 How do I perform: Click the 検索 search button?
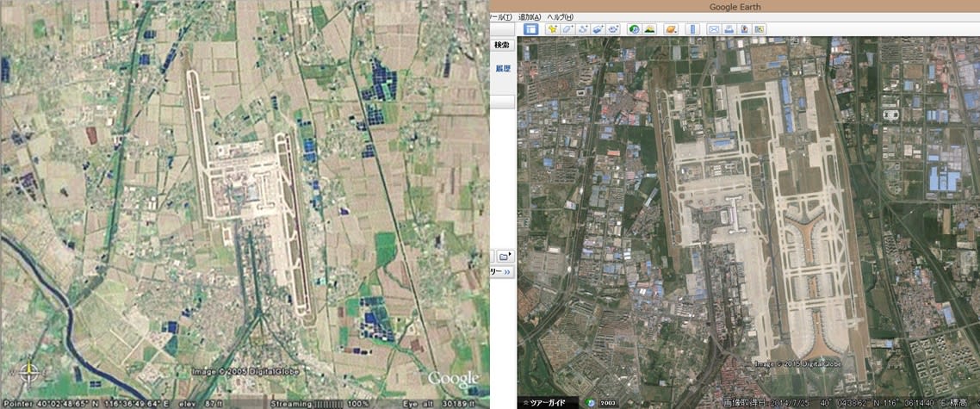coord(502,45)
